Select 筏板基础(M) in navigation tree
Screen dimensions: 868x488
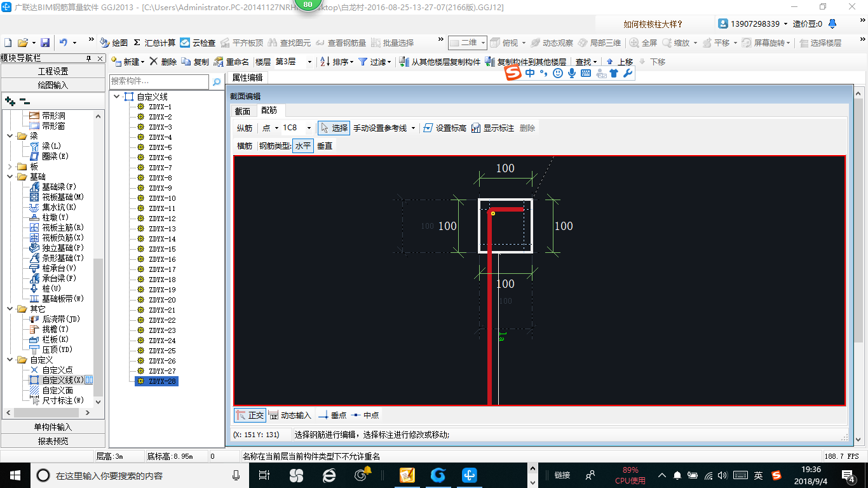(63, 197)
